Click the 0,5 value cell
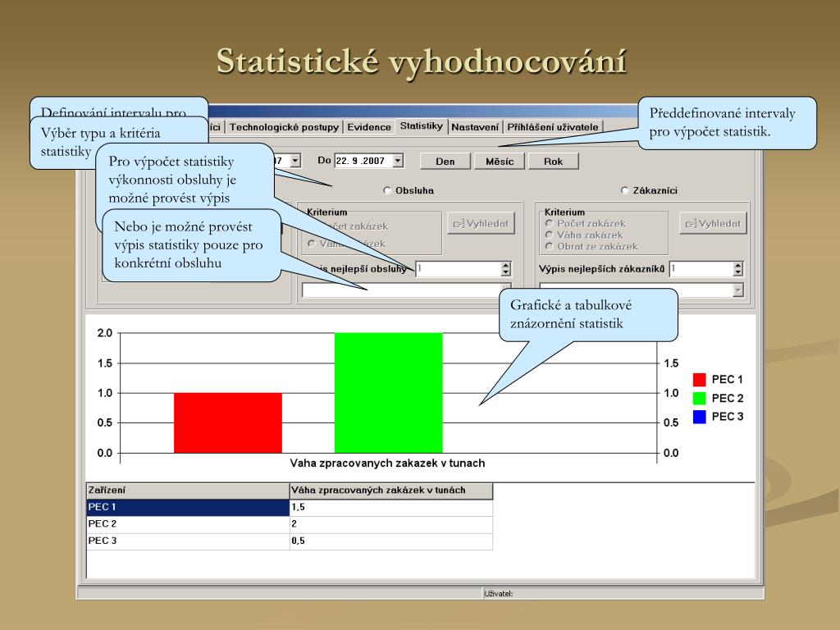Screen dimensions: 840x630 (391, 541)
